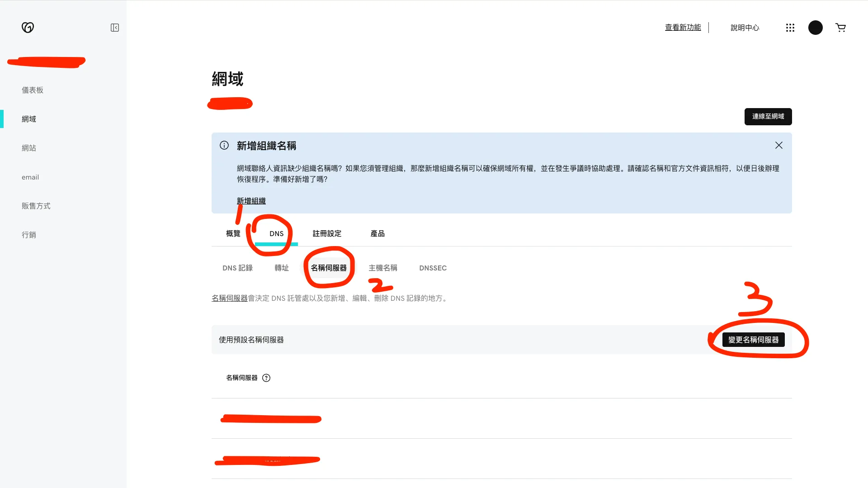Screen dimensions: 868x488
Task: Click the info icon on the notice banner
Action: click(x=224, y=145)
